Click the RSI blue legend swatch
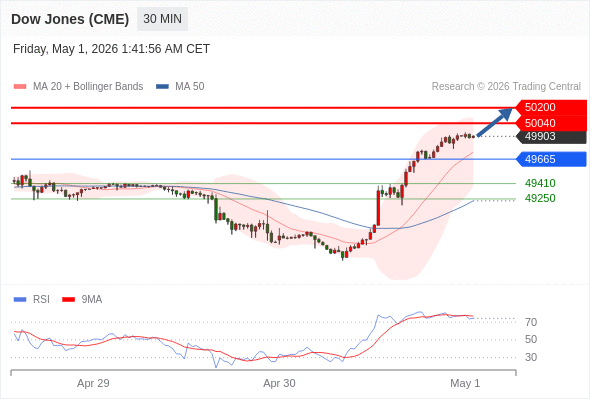 (20, 300)
